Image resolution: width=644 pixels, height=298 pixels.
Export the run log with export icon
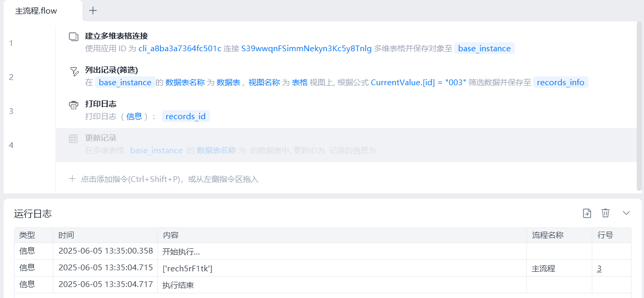(x=587, y=213)
